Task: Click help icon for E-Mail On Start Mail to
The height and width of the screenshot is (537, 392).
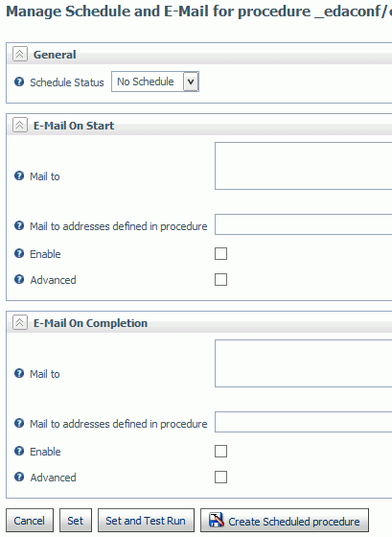Action: [19, 175]
